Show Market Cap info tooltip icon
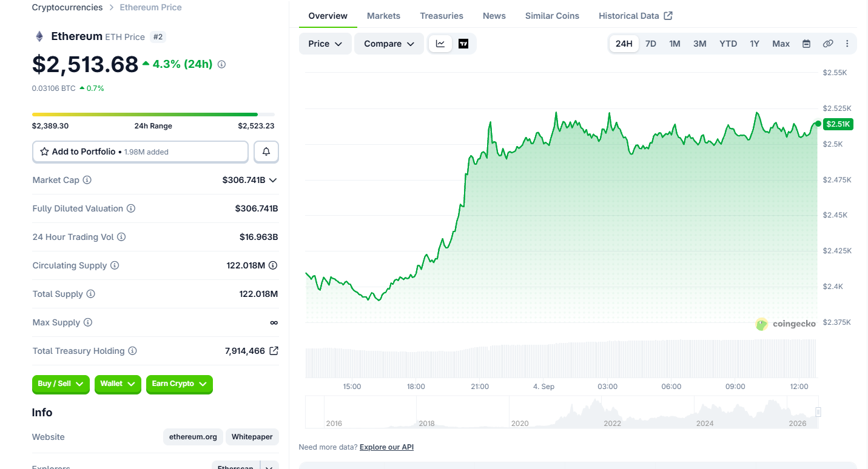This screenshot has height=469, width=868. pos(87,180)
